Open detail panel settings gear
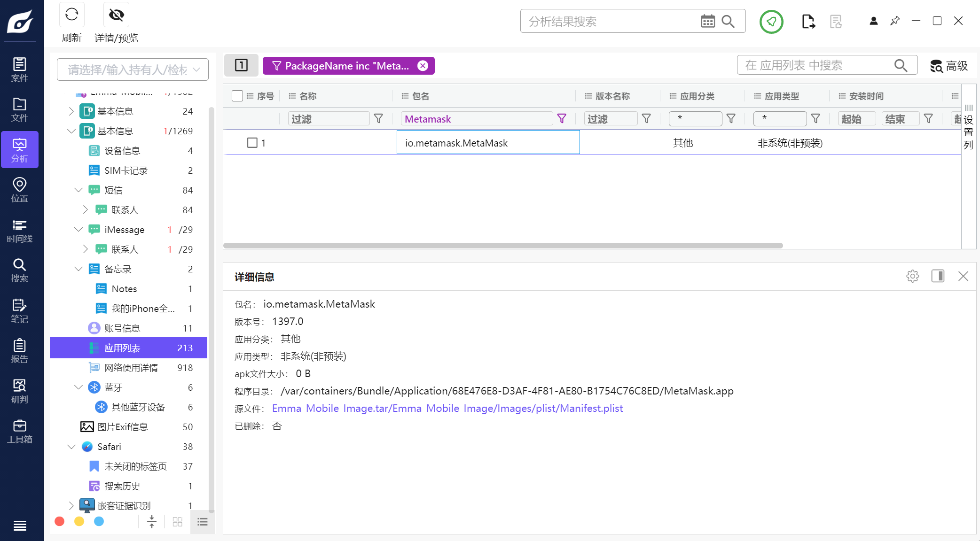This screenshot has height=541, width=980. pos(912,276)
